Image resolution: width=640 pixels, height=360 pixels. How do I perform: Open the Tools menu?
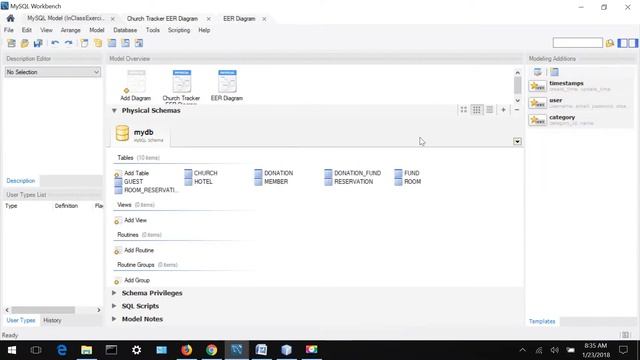pyautogui.click(x=153, y=30)
